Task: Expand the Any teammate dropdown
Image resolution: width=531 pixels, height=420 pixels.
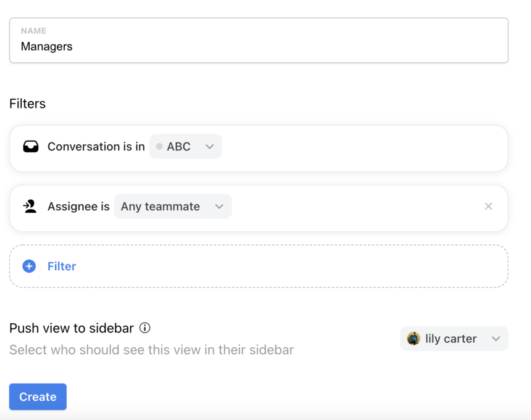Action: tap(173, 206)
